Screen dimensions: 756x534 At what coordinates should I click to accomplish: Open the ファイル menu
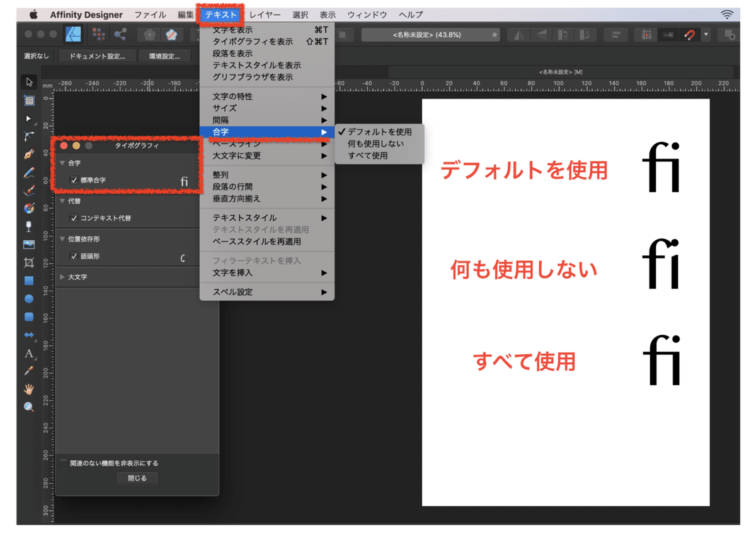[150, 15]
